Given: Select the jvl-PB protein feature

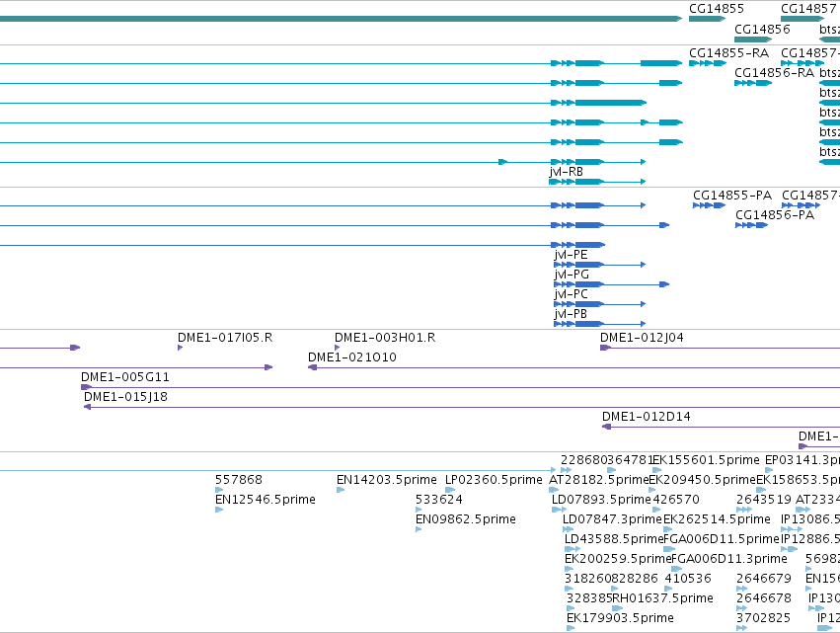Looking at the screenshot, I should click(x=600, y=324).
